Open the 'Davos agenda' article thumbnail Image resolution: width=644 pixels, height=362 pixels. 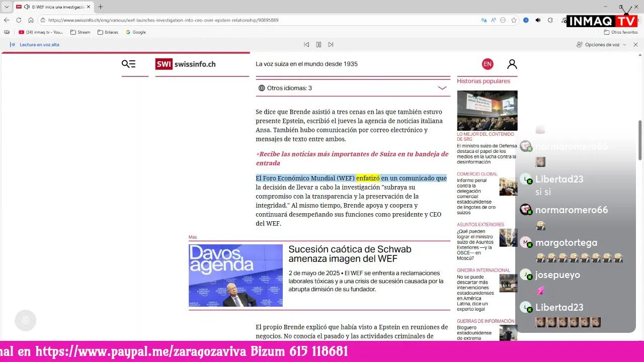235,276
